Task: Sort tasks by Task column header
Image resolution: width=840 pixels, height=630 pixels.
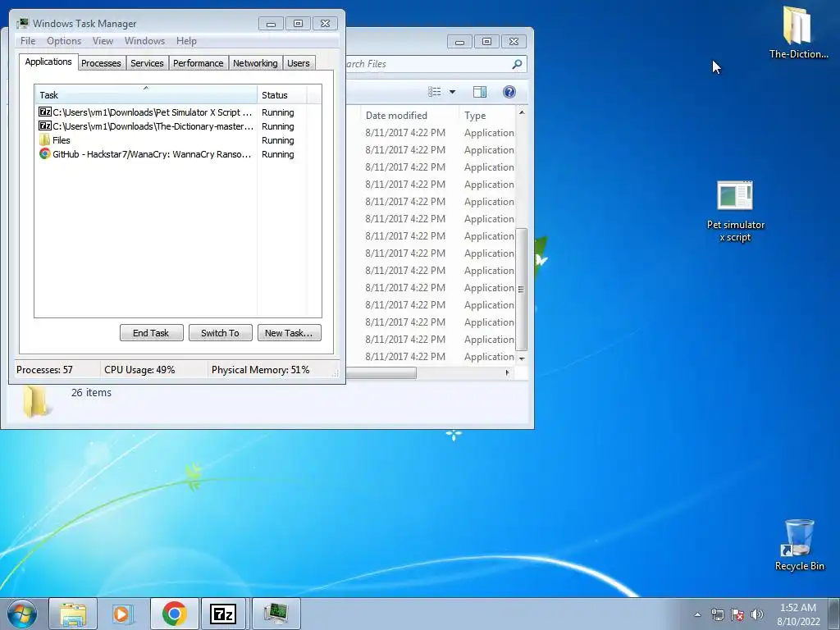Action: [146, 95]
